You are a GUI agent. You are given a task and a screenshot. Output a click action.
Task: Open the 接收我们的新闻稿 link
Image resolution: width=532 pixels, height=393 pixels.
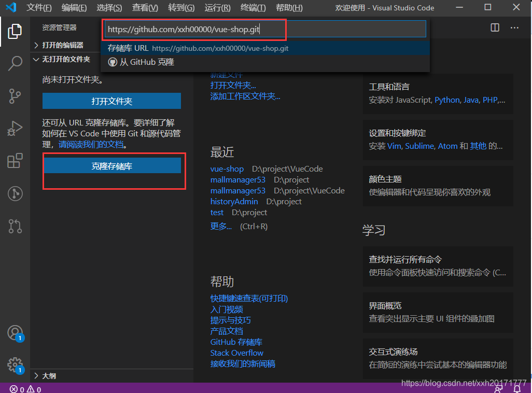coord(243,363)
